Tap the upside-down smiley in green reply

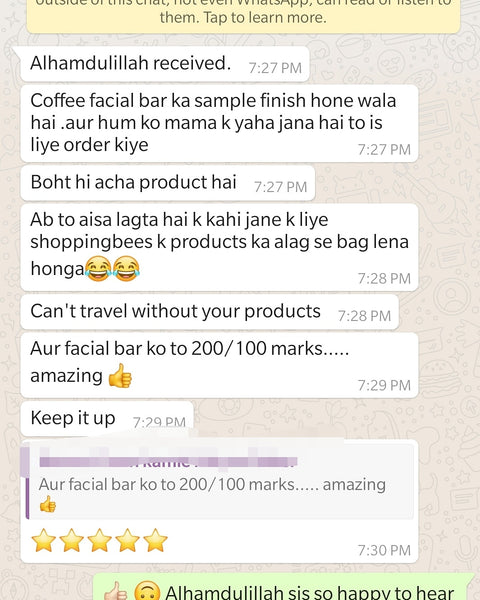point(147,591)
